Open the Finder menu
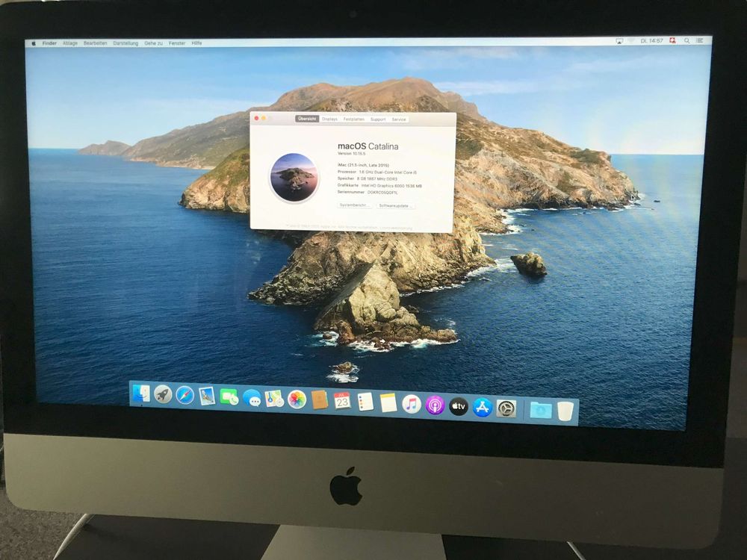This screenshot has width=747, height=560. (49, 43)
